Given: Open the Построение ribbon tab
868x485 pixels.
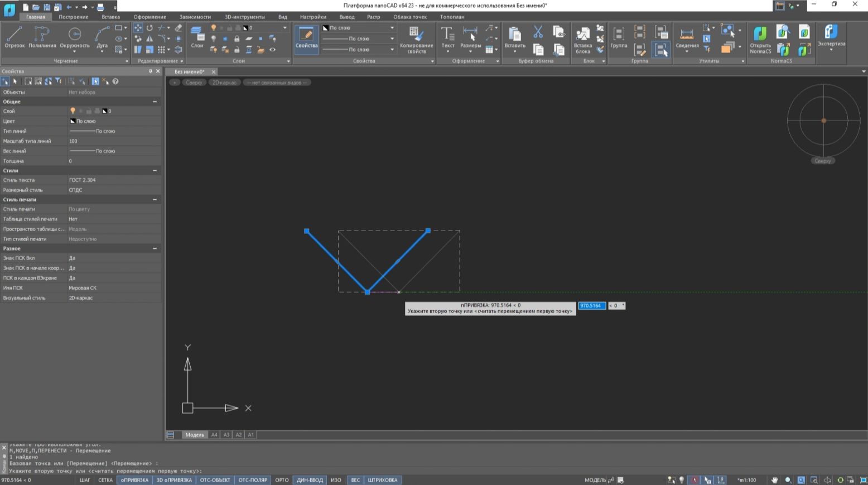Looking at the screenshot, I should coord(74,17).
